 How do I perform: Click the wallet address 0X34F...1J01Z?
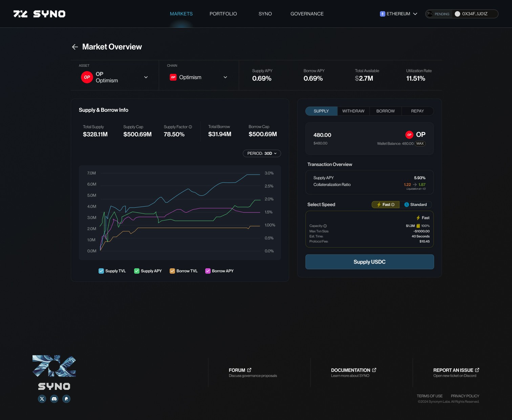(x=475, y=14)
